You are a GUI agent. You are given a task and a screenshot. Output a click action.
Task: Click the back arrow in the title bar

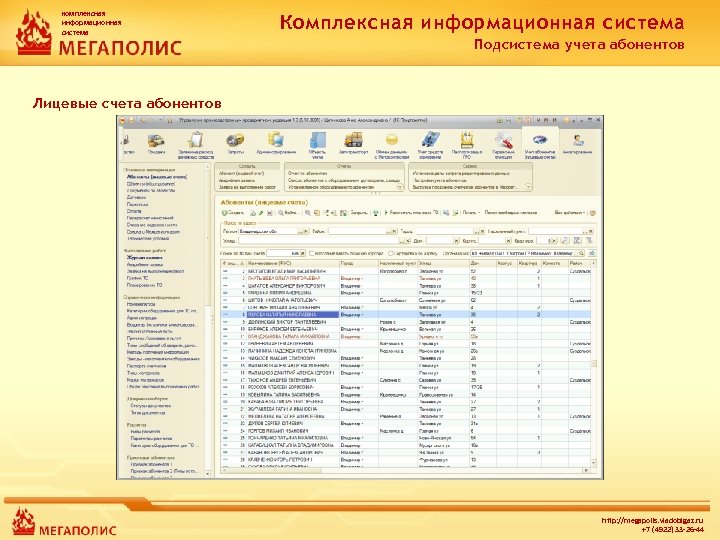(143, 120)
